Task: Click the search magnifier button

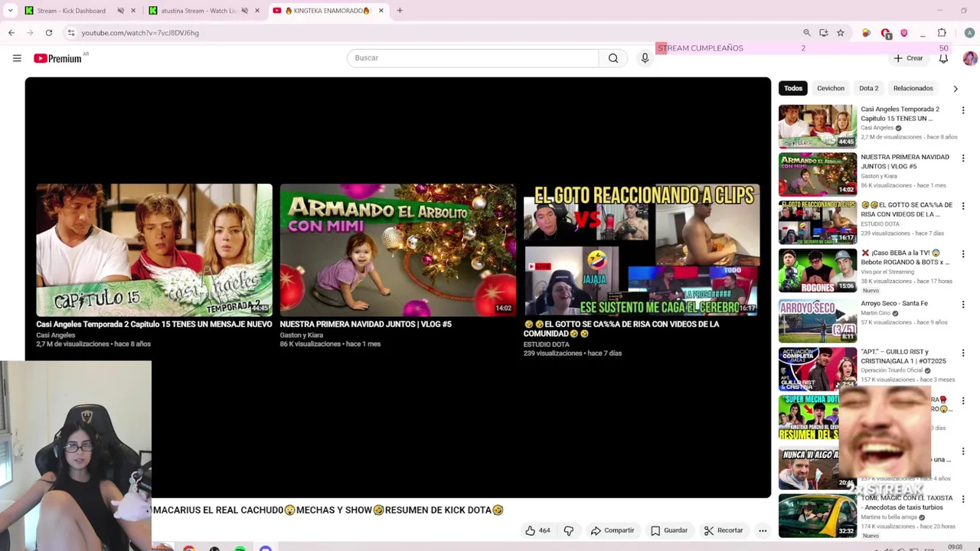Action: [x=613, y=58]
